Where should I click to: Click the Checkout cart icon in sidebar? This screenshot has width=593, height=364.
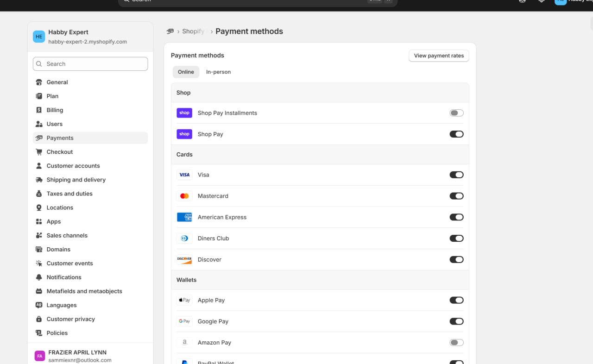click(x=39, y=152)
